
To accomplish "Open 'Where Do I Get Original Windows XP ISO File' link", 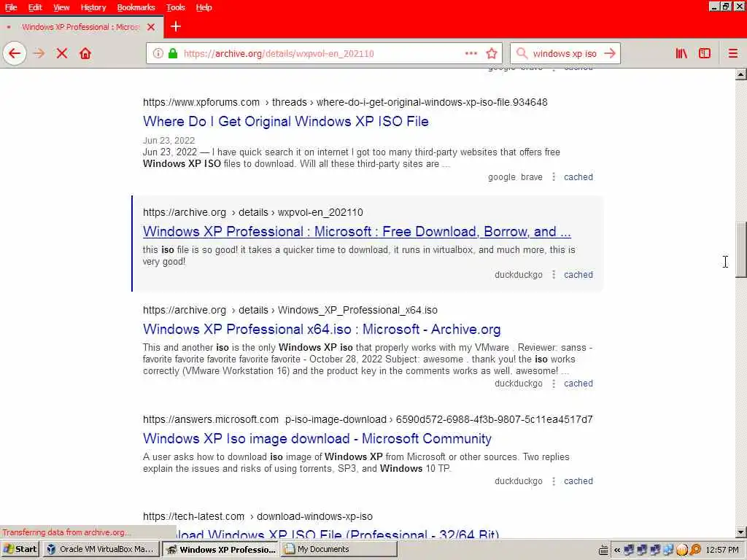I will coord(286,121).
